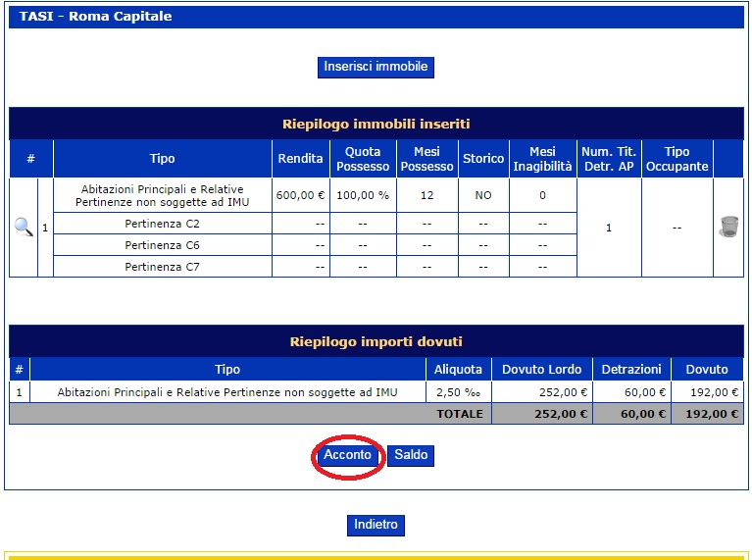Click the Storico column header
Screen dimensions: 752x560
click(x=483, y=159)
